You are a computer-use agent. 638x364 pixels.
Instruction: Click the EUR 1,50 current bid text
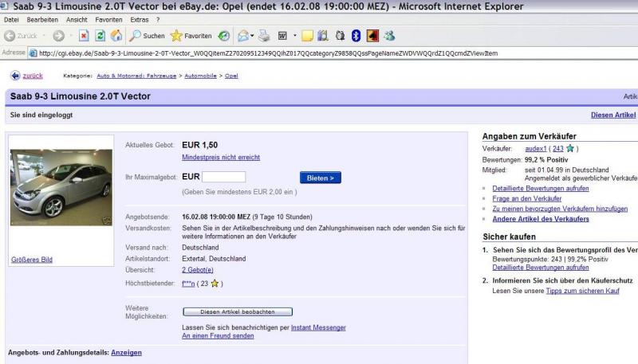click(x=200, y=145)
